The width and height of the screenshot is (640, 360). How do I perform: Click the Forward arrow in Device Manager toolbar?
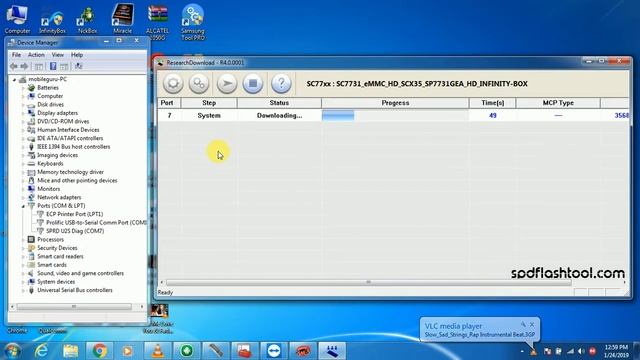24,66
